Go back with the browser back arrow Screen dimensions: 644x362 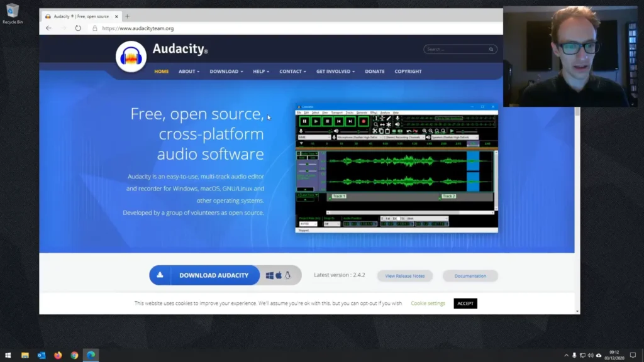point(48,28)
